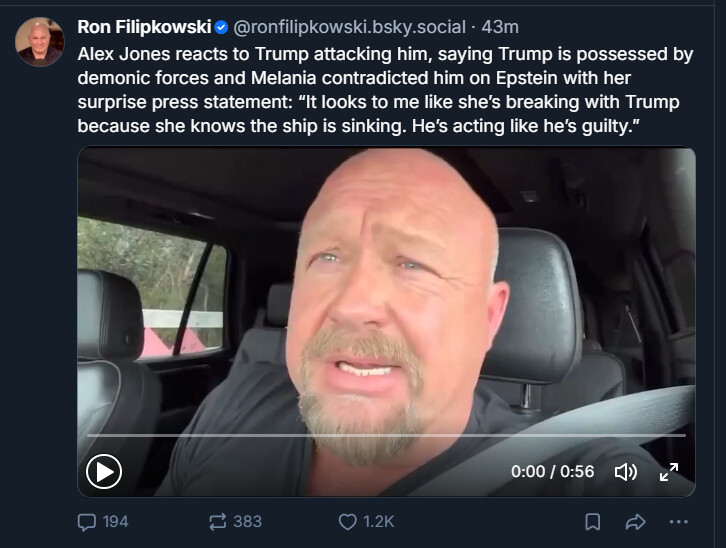Like the post with heart icon
This screenshot has width=726, height=548.
click(347, 521)
